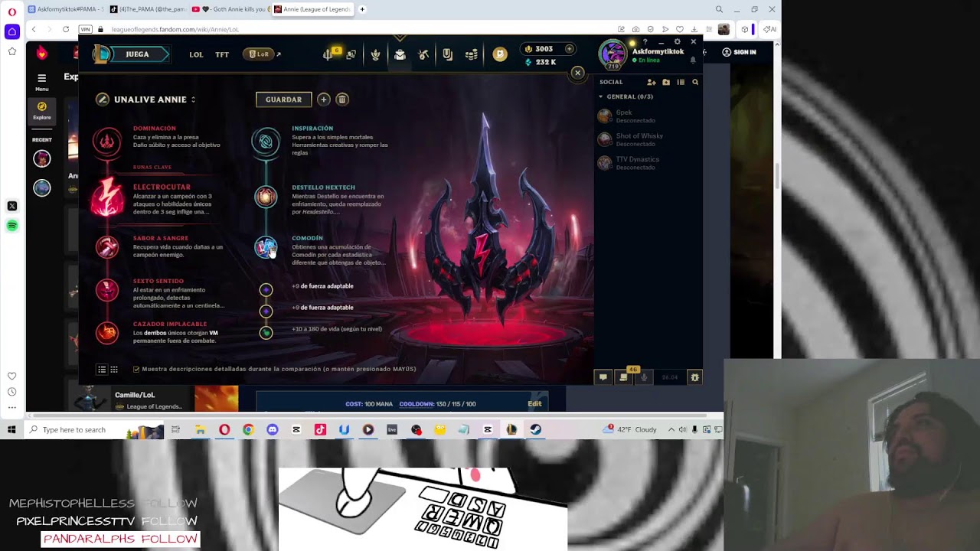Click the yellow circular icon beside Store
This screenshot has width=980, height=551.
click(x=500, y=54)
